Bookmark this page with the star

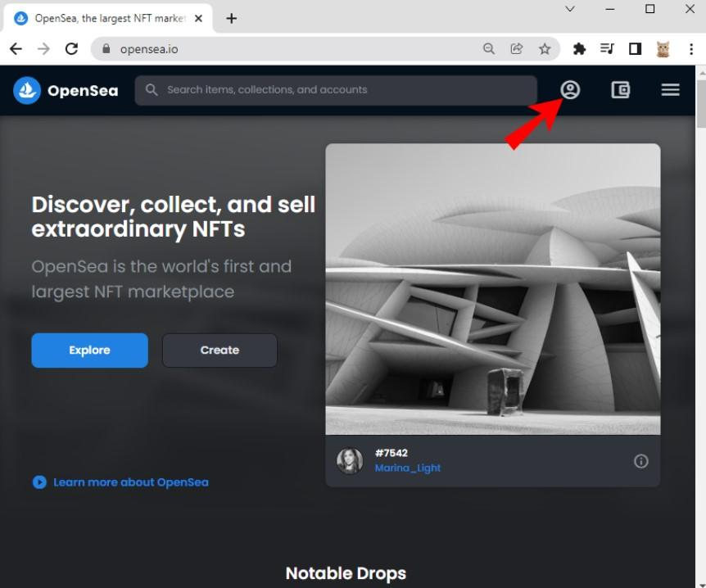pyautogui.click(x=545, y=48)
